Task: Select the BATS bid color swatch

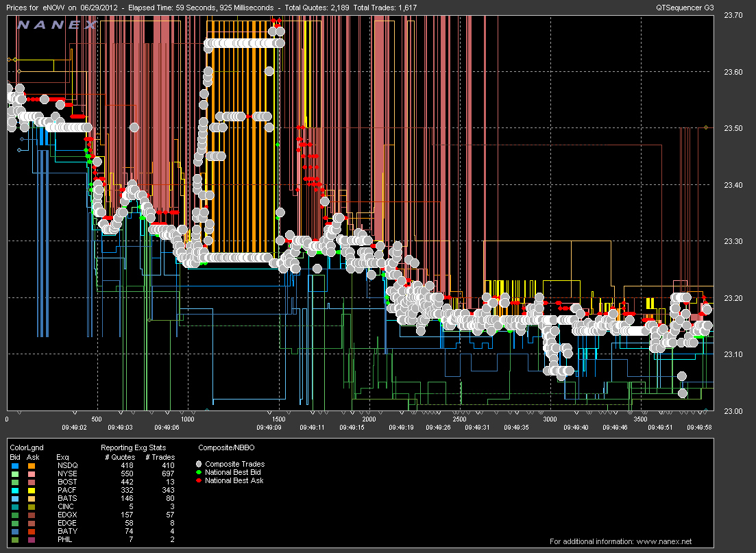Action: click(x=15, y=498)
